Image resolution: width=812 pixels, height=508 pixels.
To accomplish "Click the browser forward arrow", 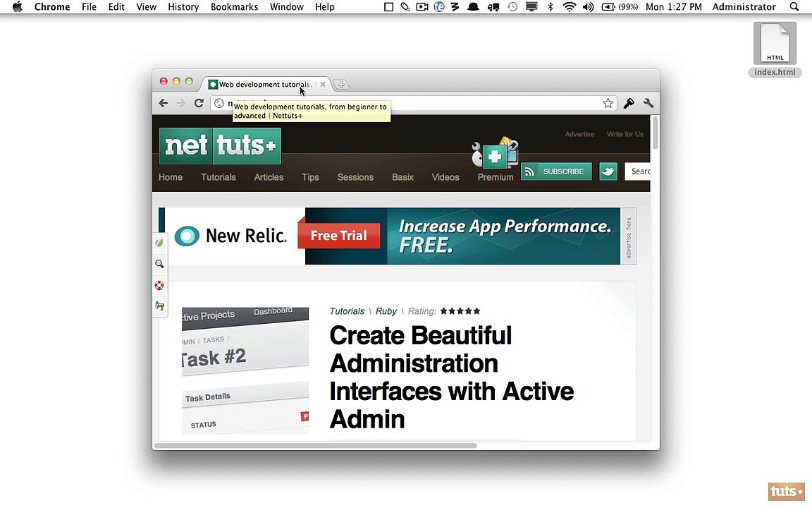I will point(180,103).
